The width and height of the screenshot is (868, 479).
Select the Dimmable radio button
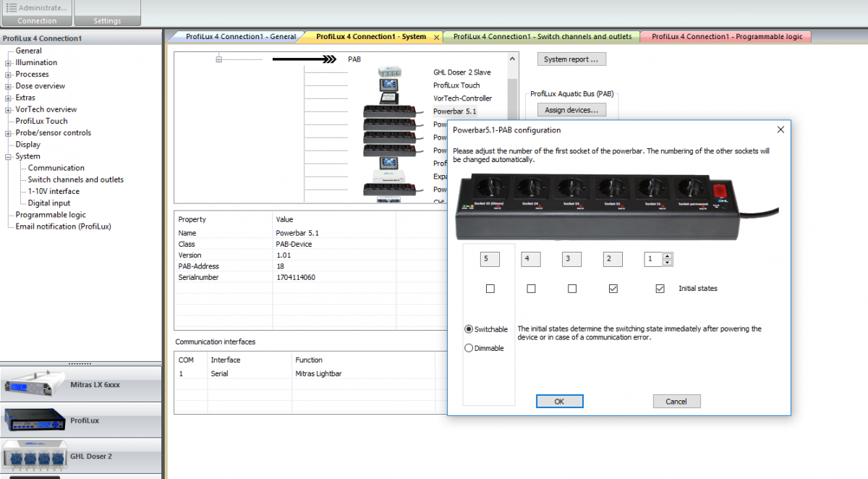tap(469, 348)
